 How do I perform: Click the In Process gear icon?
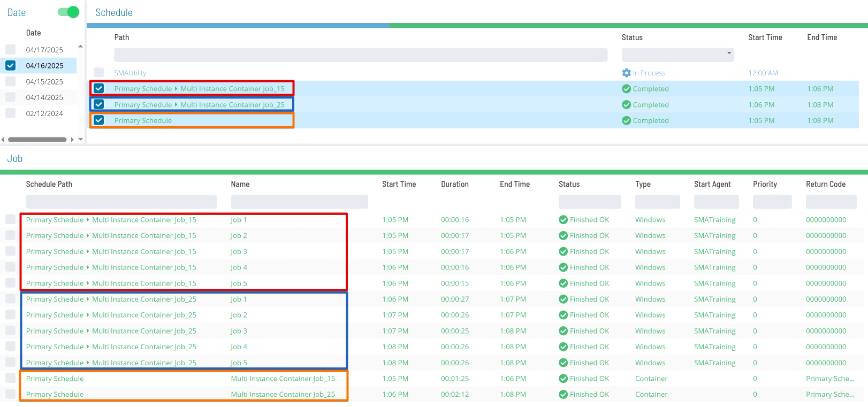tap(627, 73)
